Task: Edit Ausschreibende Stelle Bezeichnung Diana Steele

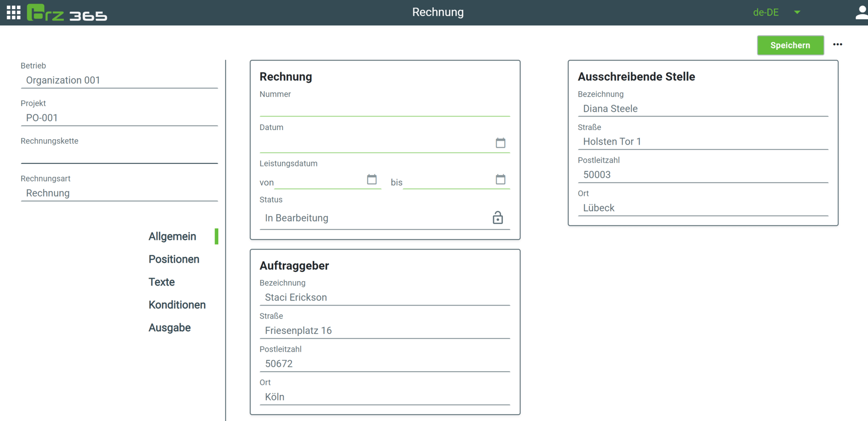Action: (703, 109)
